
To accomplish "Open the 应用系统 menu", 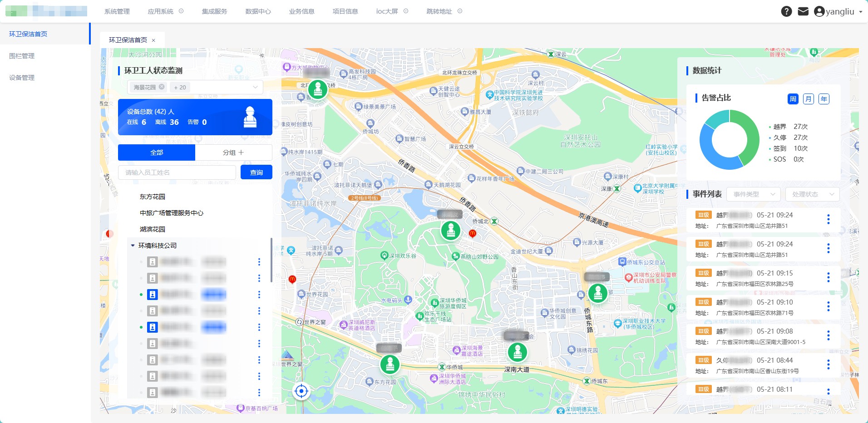I will tap(161, 11).
